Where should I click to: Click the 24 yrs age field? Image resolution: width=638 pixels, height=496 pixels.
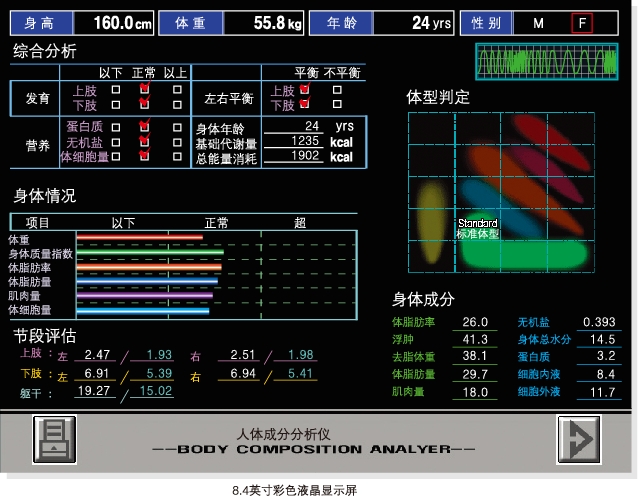(418, 22)
